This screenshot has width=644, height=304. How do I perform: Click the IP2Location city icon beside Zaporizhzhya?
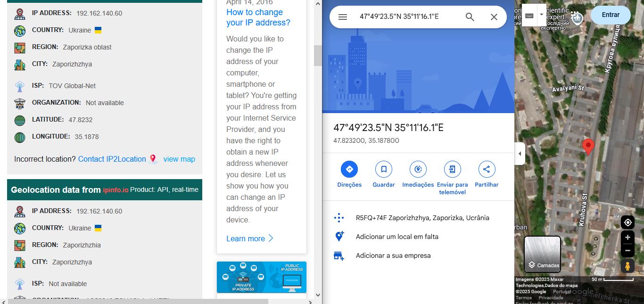(20, 65)
